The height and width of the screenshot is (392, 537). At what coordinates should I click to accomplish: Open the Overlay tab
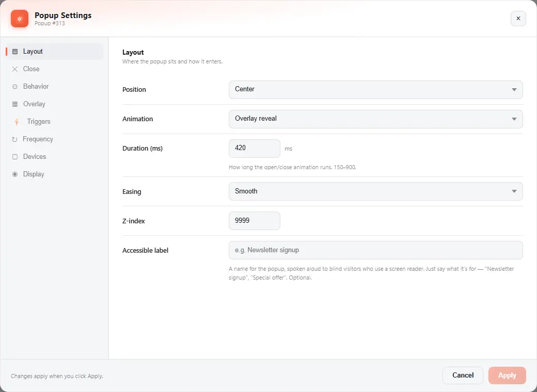[54, 104]
